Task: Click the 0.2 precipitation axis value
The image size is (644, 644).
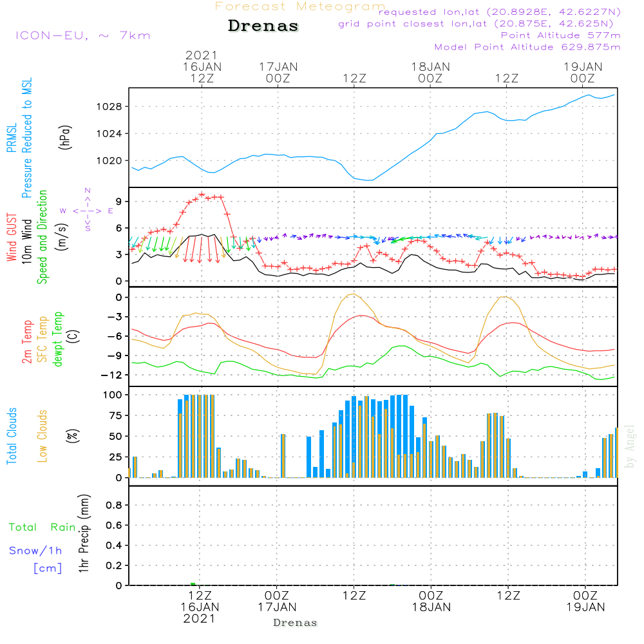Action: click(114, 565)
